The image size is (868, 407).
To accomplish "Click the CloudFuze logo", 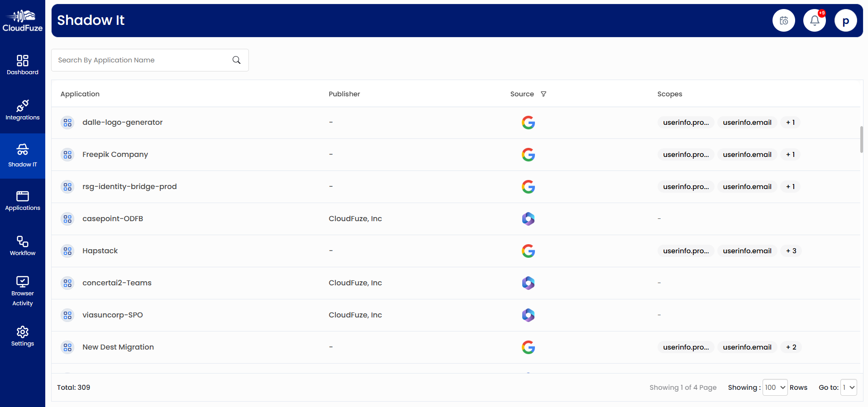I will click(22, 20).
